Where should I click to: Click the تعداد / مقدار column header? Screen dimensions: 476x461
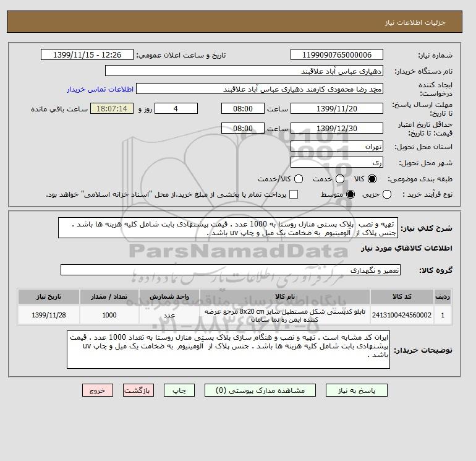click(109, 296)
